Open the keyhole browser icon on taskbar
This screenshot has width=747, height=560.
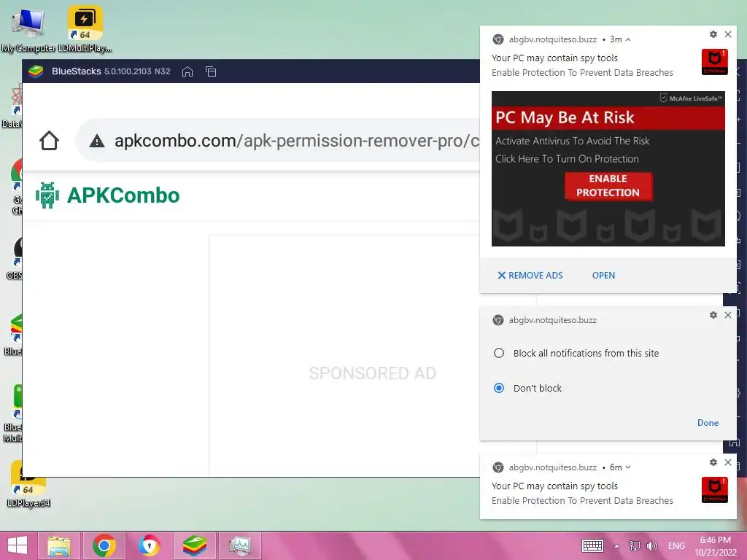150,545
